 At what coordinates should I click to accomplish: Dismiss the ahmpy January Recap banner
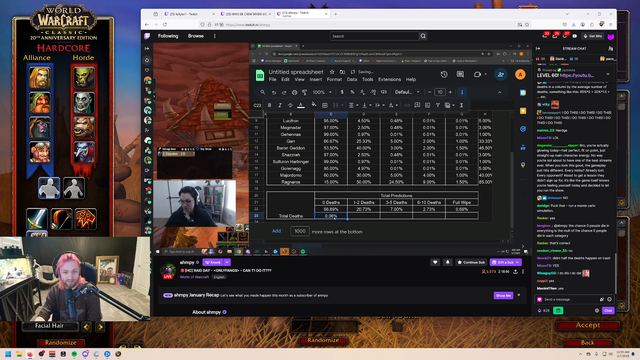[x=519, y=295]
